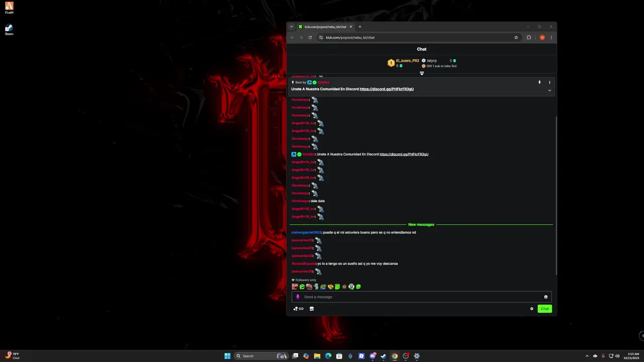Go back in browser history
This screenshot has width=644, height=362.
coord(292,37)
